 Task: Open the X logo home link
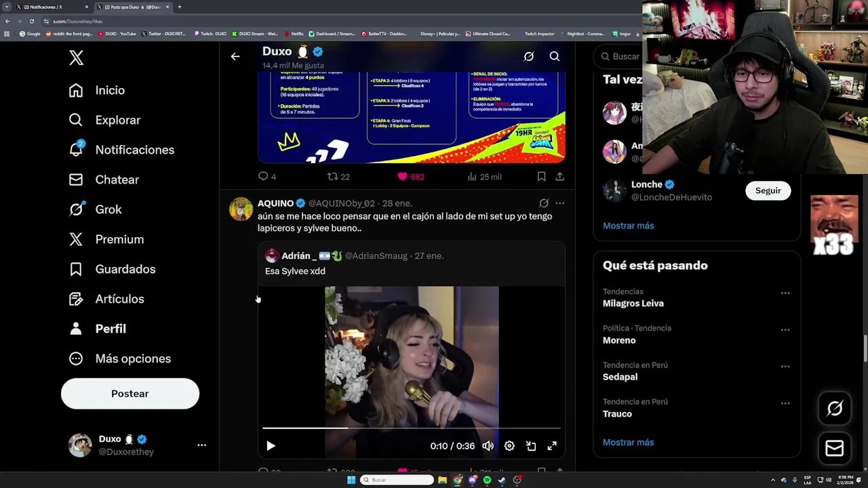(76, 58)
